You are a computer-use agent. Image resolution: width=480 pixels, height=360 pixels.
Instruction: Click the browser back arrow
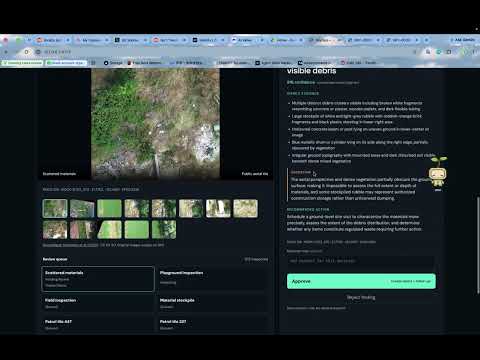6,52
